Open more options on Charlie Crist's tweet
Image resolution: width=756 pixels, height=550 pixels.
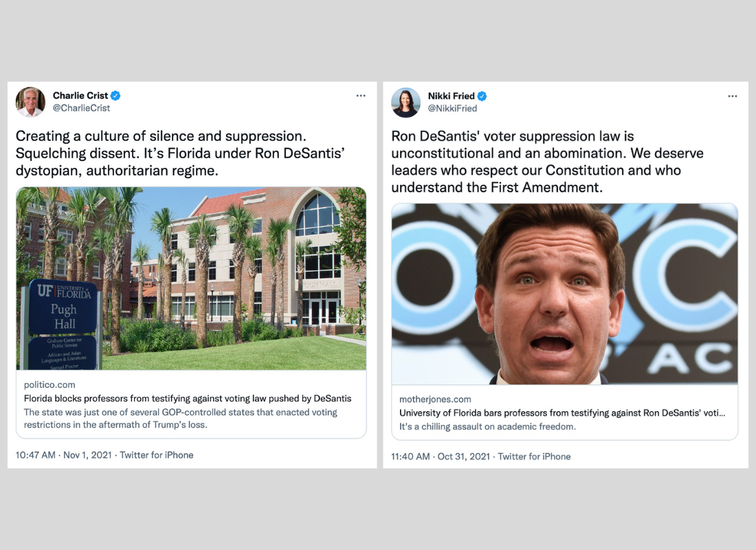click(361, 96)
